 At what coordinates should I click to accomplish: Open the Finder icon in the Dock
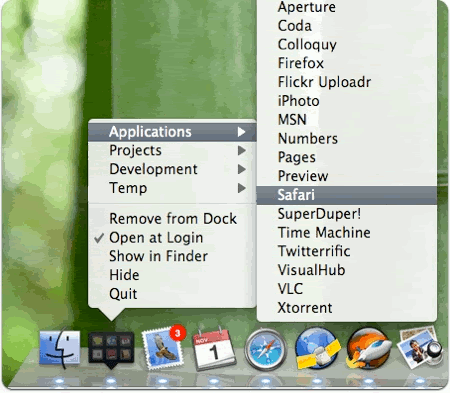point(59,348)
